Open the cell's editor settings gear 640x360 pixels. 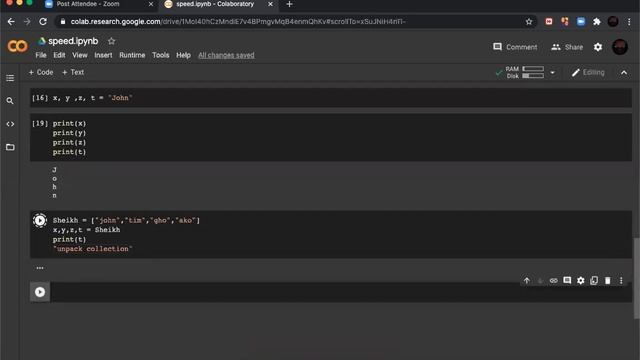(x=580, y=280)
